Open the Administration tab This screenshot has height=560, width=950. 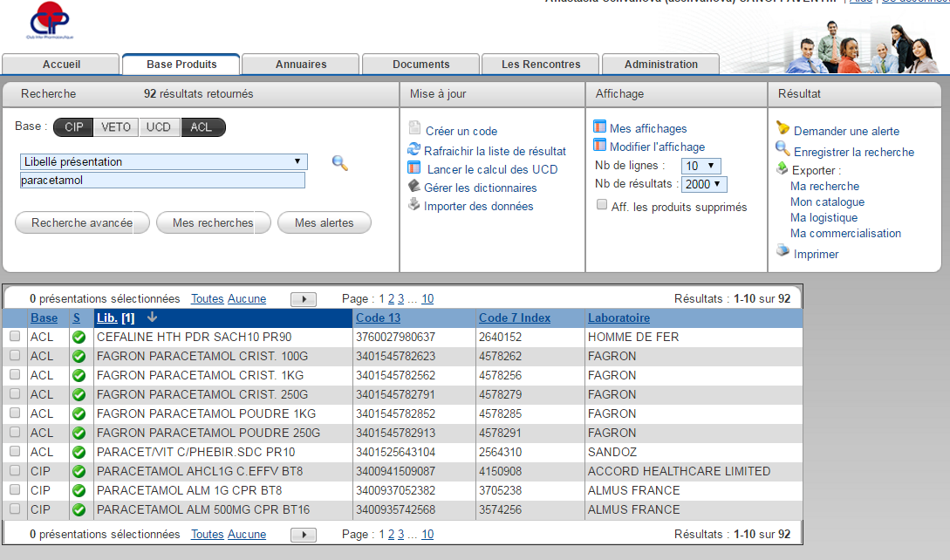pyautogui.click(x=661, y=65)
